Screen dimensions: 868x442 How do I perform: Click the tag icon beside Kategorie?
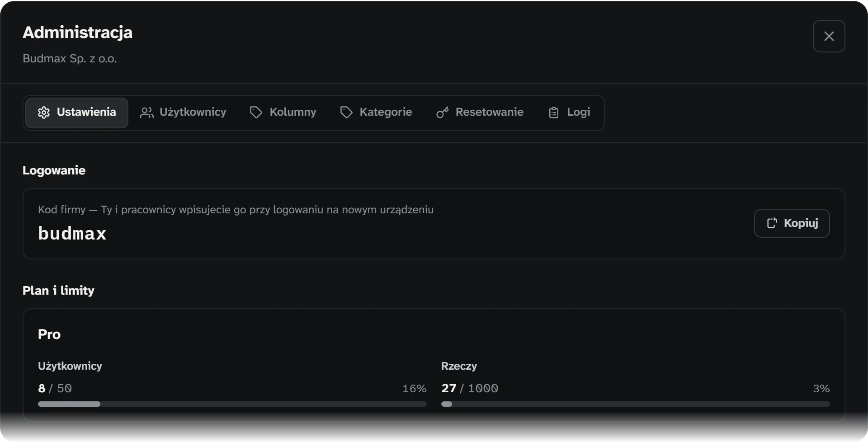point(346,113)
